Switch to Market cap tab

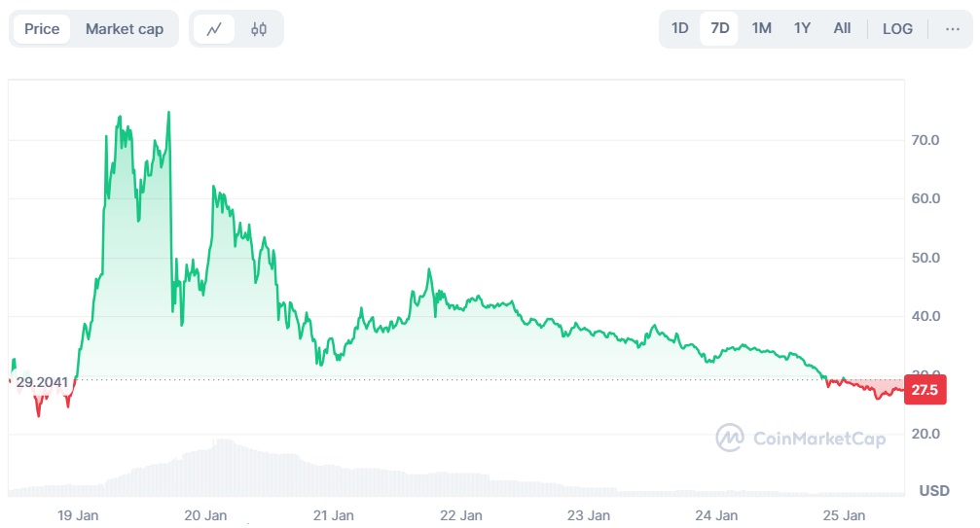pos(125,29)
